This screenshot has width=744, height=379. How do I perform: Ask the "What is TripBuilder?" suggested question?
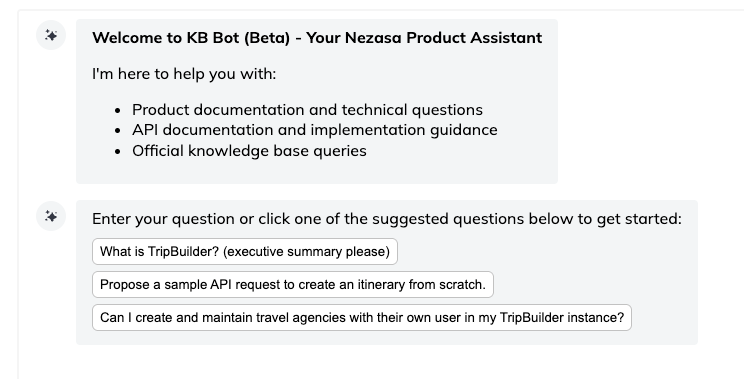[x=245, y=251]
